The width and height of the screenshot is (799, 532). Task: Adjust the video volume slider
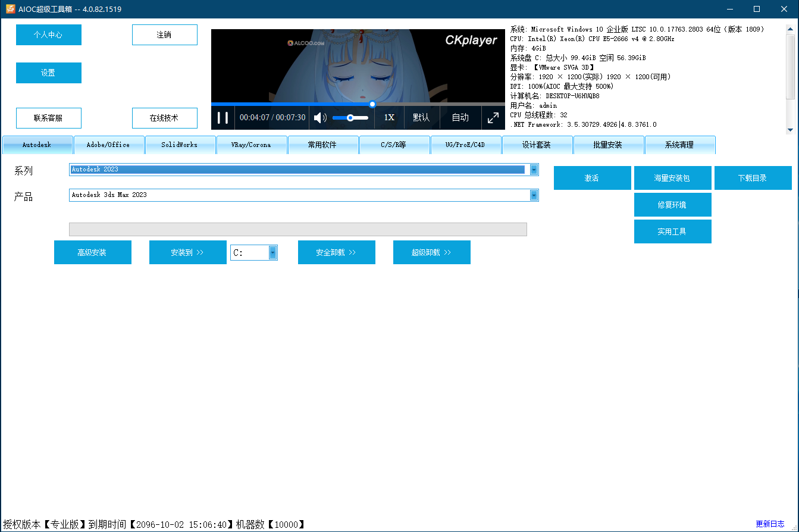(350, 118)
